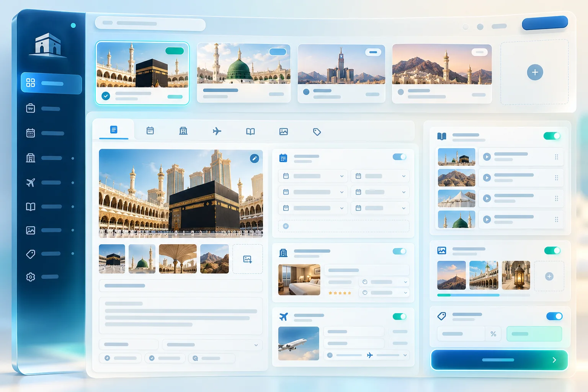Switch to the image gallery tab
588x392 pixels.
pos(284,132)
